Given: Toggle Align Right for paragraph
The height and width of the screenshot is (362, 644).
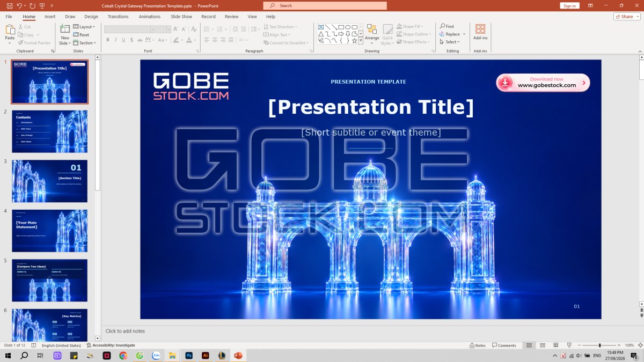Looking at the screenshot, I should coord(223,40).
